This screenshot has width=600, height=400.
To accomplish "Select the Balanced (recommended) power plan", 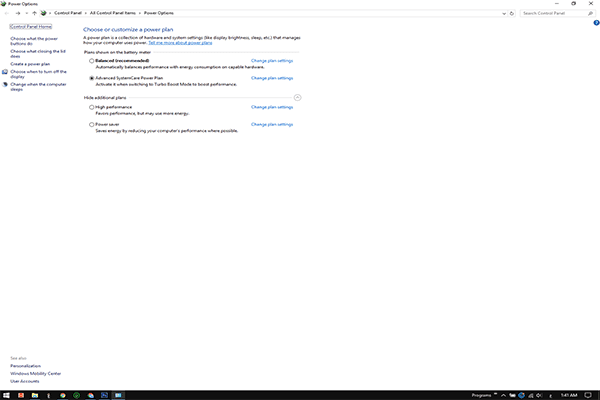I will point(91,61).
